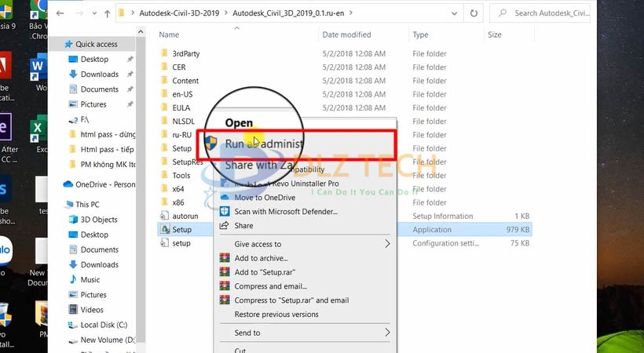This screenshot has width=644, height=353.
Task: Sort files by Name column
Action: [169, 35]
